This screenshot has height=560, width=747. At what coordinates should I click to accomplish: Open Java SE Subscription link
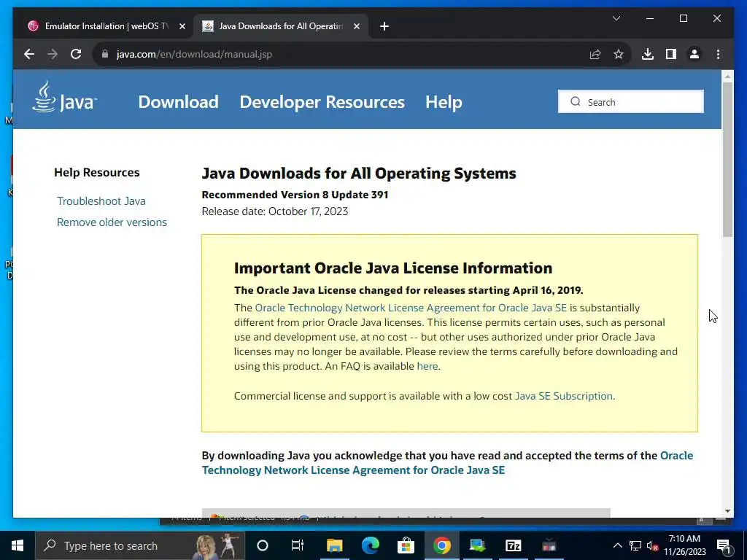click(x=564, y=396)
